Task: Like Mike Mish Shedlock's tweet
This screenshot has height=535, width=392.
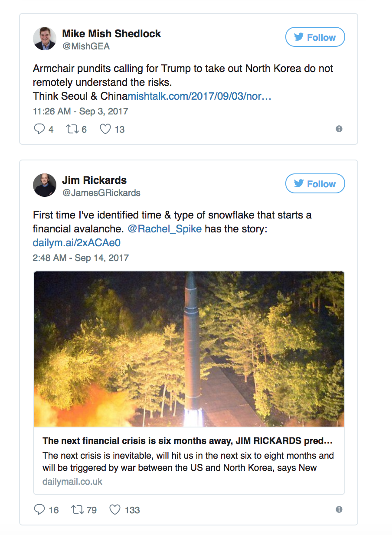Action: 105,129
